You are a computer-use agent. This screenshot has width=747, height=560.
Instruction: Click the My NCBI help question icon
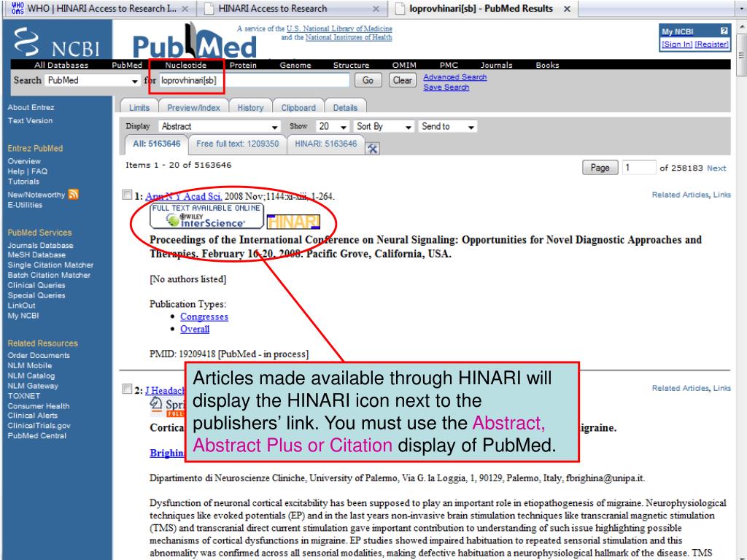point(724,31)
